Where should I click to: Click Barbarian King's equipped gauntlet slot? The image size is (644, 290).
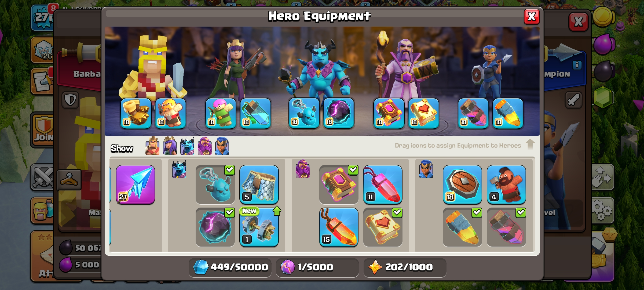136,113
